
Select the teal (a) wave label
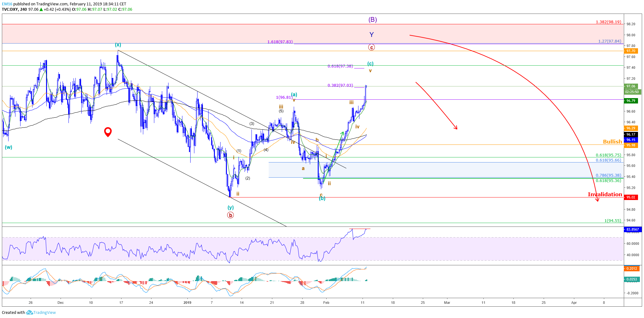294,94
